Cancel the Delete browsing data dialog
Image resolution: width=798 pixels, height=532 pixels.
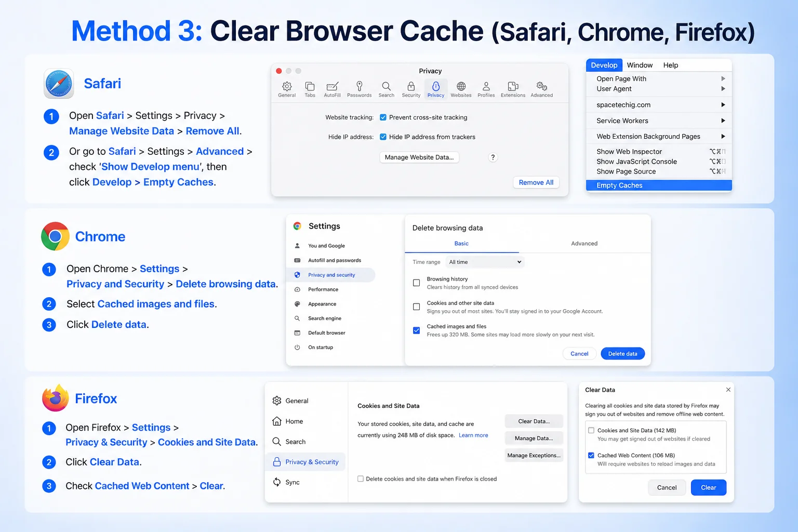[x=579, y=354]
